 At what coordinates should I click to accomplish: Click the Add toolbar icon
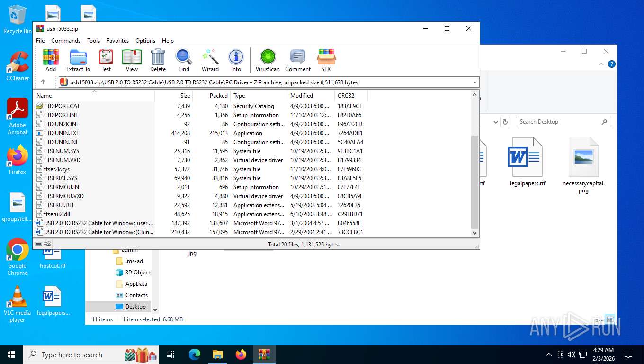(x=51, y=60)
